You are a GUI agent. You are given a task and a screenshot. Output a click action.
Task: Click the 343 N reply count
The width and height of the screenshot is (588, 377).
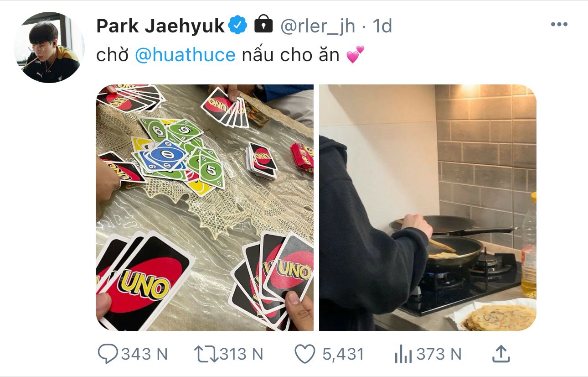click(x=144, y=354)
